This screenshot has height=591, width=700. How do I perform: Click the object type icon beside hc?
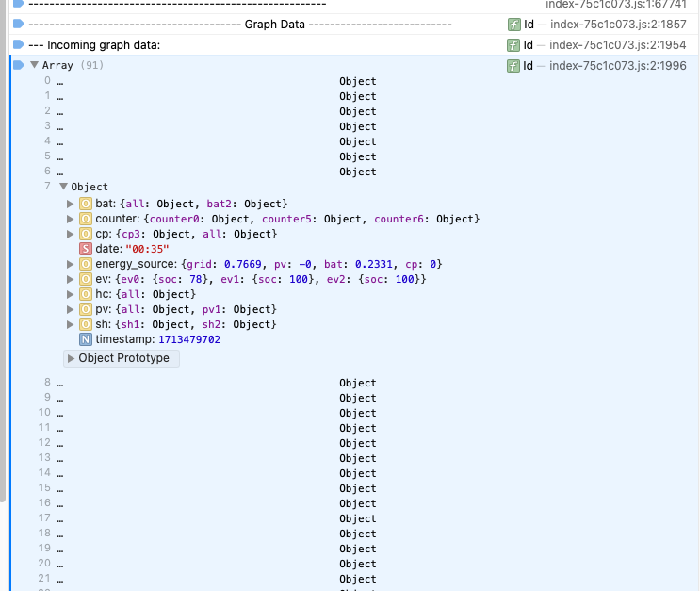click(x=85, y=294)
